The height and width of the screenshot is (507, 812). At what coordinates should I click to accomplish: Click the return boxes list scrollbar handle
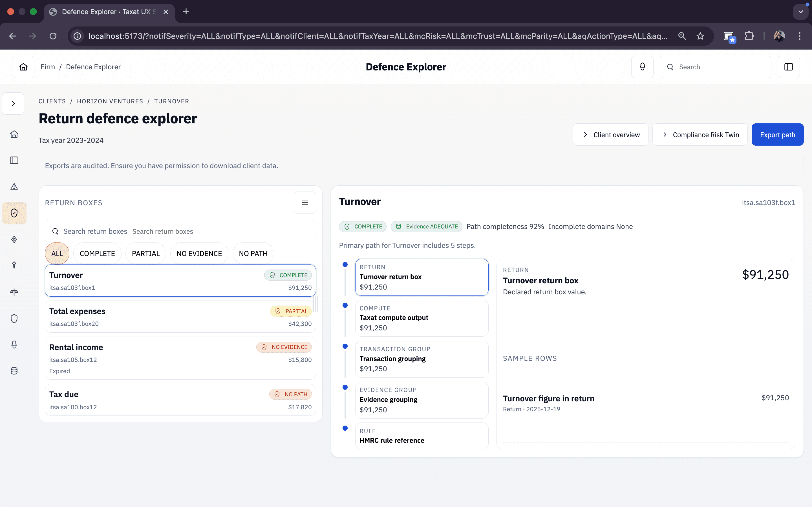click(315, 303)
